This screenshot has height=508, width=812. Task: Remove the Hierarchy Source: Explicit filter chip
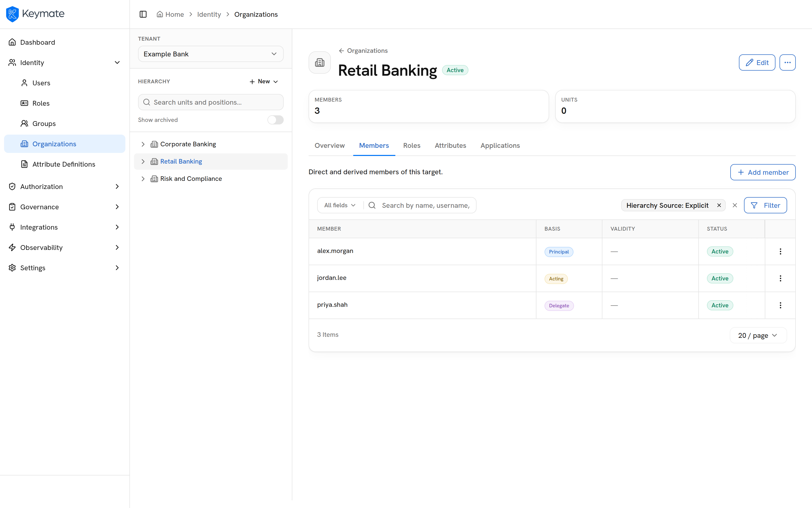click(x=719, y=205)
